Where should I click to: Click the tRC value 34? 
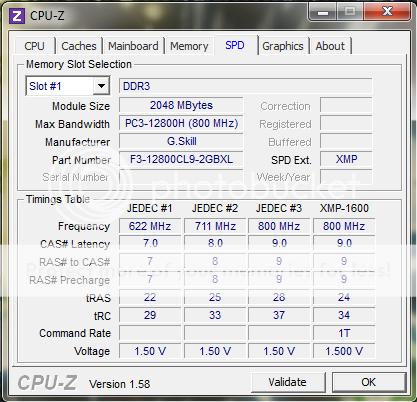point(344,315)
